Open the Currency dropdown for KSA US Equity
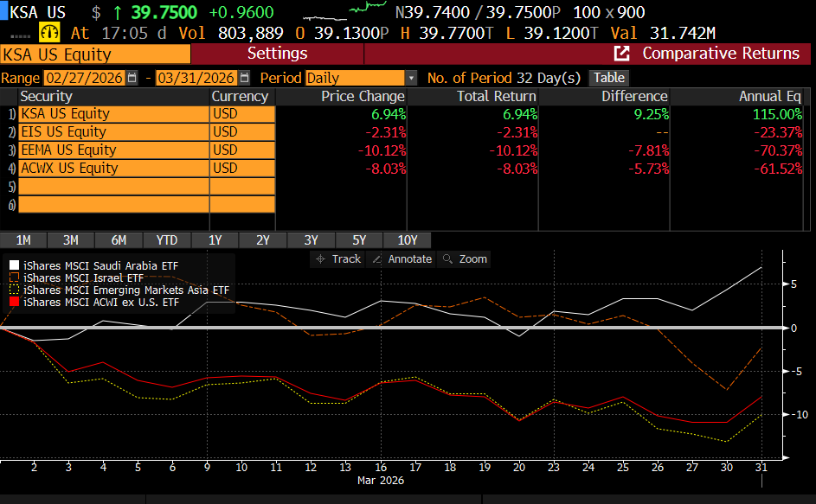The image size is (816, 504). tap(241, 113)
